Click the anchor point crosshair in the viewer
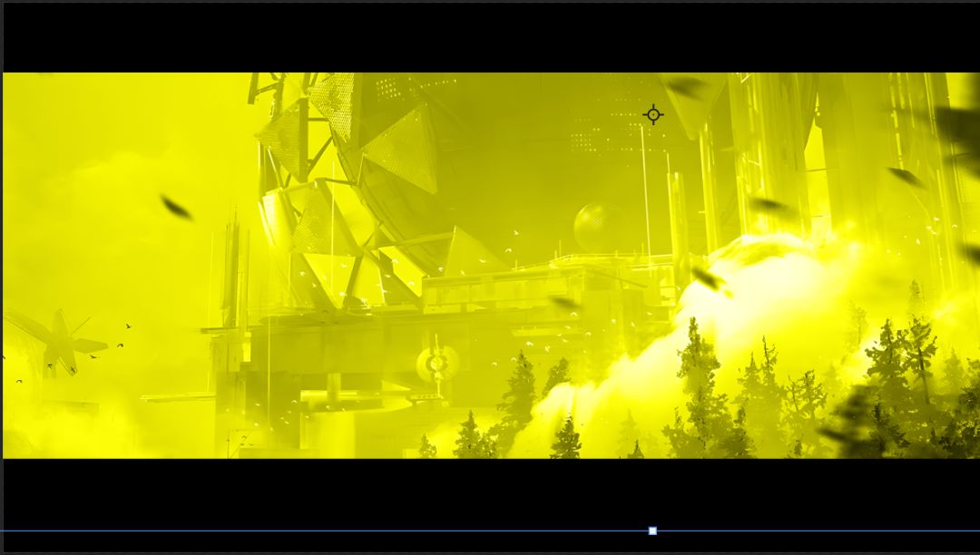This screenshot has height=555, width=980. click(x=653, y=115)
